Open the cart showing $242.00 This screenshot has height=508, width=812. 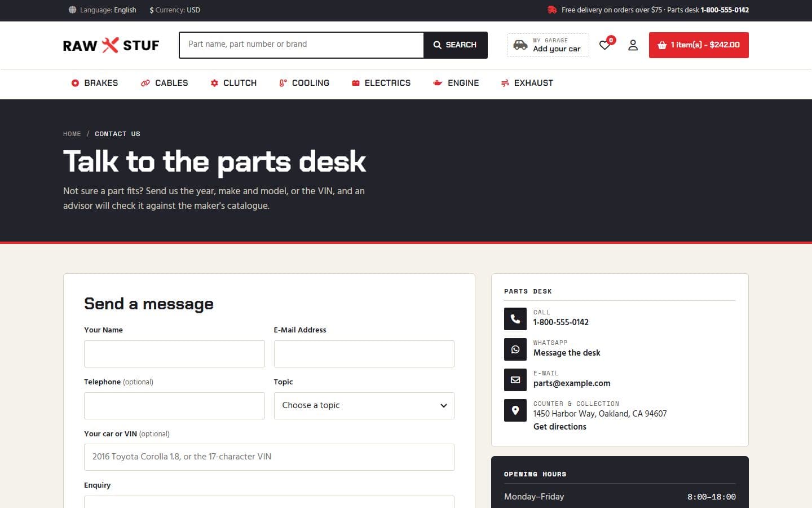(699, 45)
